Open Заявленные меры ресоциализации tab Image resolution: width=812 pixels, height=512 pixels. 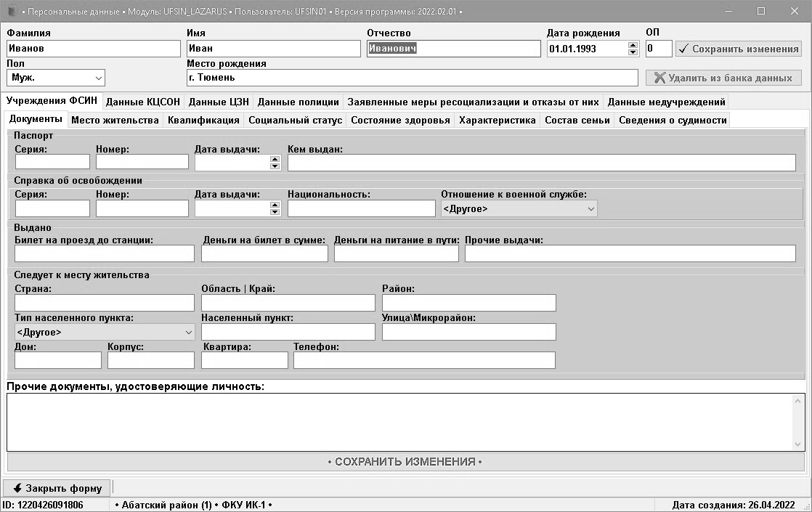click(473, 102)
